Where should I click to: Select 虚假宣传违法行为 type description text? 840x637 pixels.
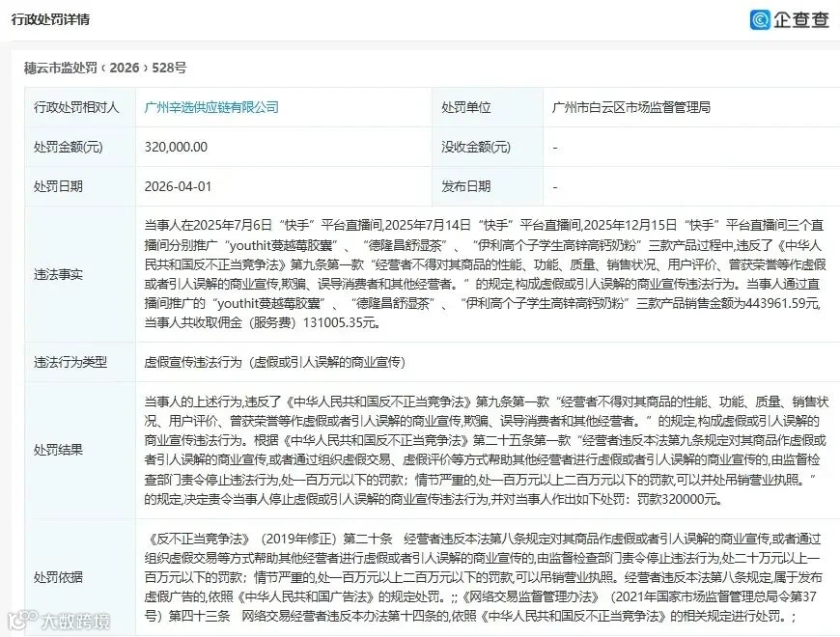(x=275, y=362)
